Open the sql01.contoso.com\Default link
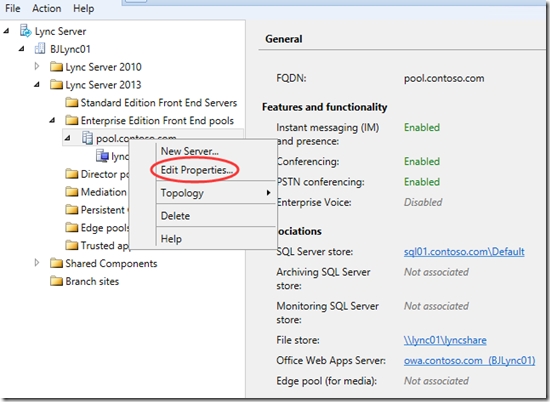The image size is (550, 402). point(464,252)
